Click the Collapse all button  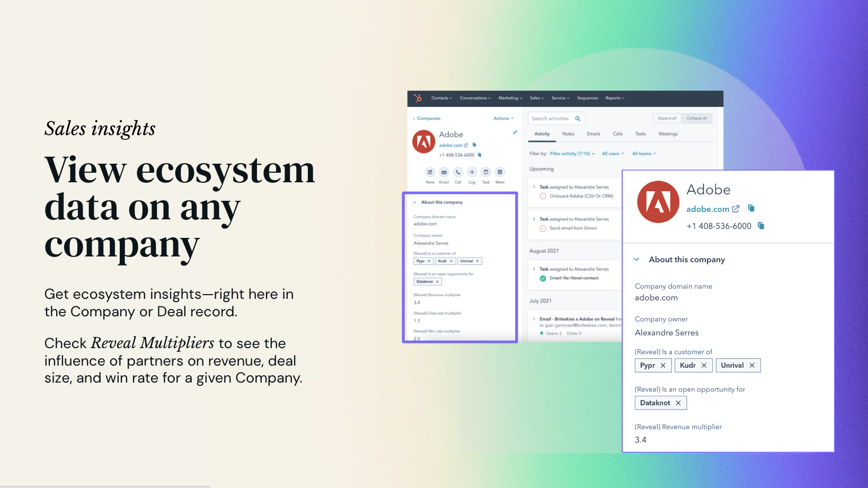(x=697, y=118)
